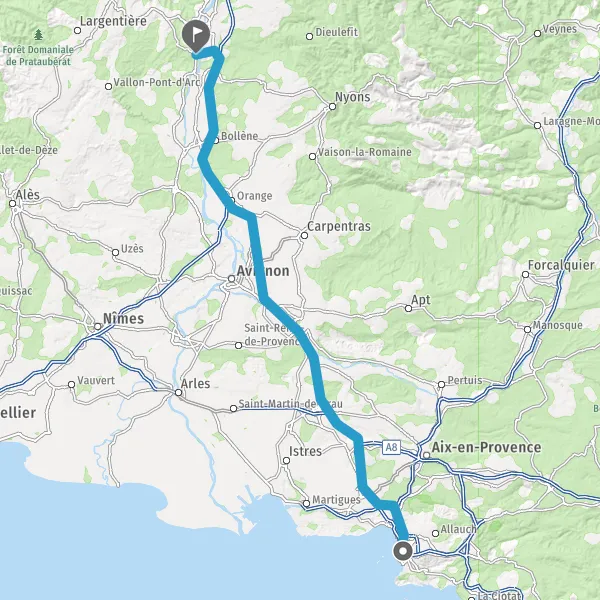Click the Manosque town label

558,325
